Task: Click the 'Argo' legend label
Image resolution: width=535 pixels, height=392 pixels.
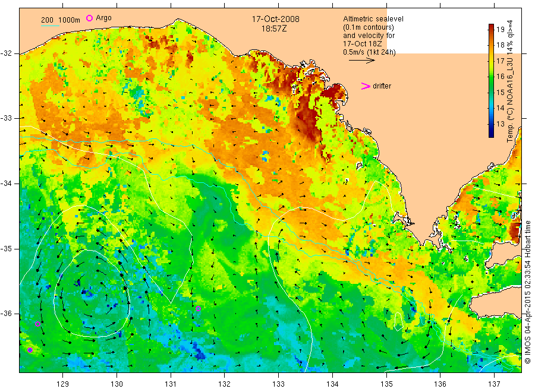Action: 103,18
